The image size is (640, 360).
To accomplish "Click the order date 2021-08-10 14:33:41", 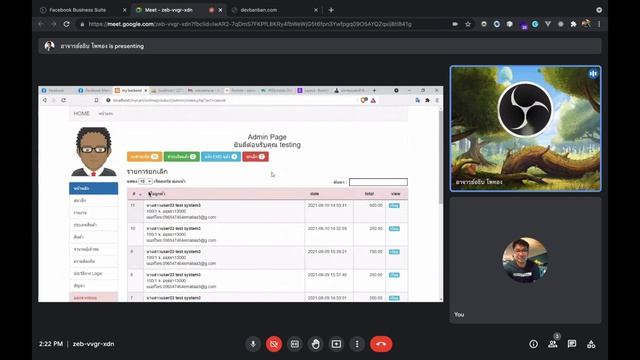I will pos(327,205).
